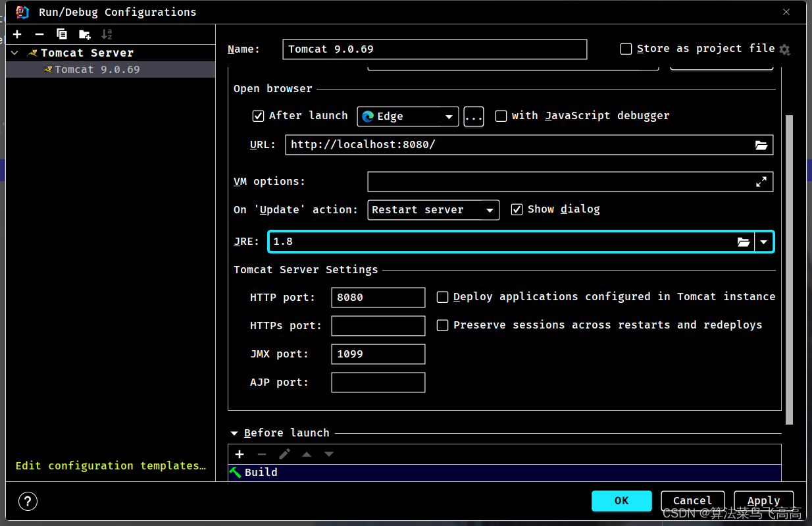Collapse the Tomcat Server tree node
812x526 pixels.
[x=15, y=53]
